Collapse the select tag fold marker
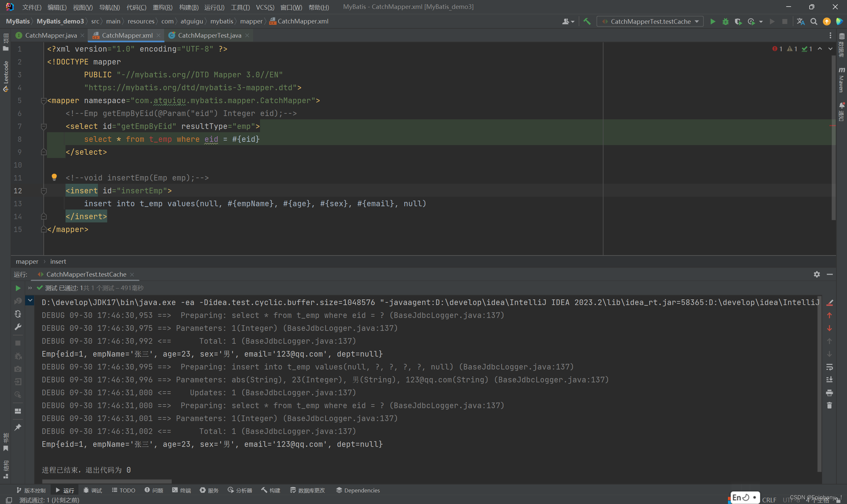The height and width of the screenshot is (504, 847). click(x=43, y=126)
